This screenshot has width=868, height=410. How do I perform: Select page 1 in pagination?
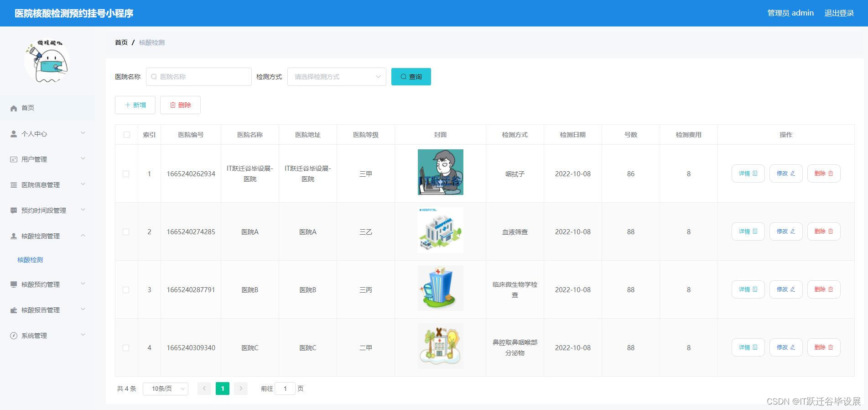tap(223, 389)
